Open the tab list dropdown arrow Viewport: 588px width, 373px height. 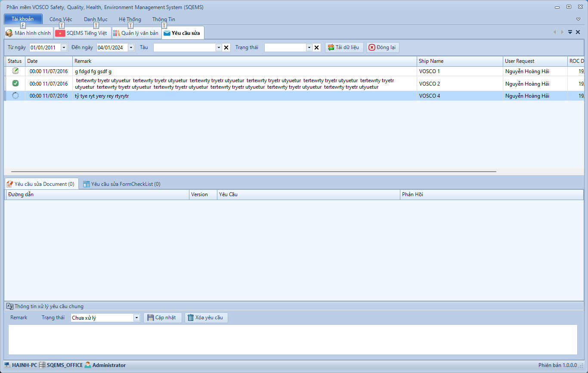(570, 32)
